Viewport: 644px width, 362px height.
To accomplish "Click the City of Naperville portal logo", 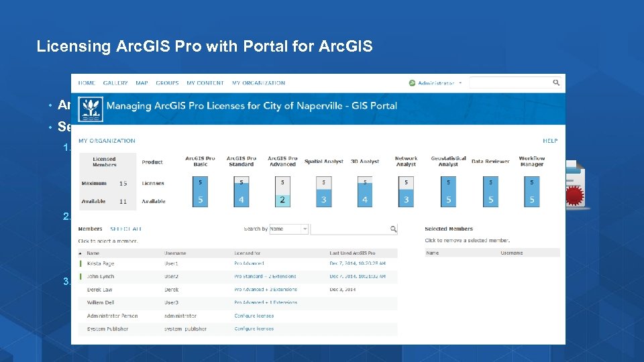I will tap(91, 109).
